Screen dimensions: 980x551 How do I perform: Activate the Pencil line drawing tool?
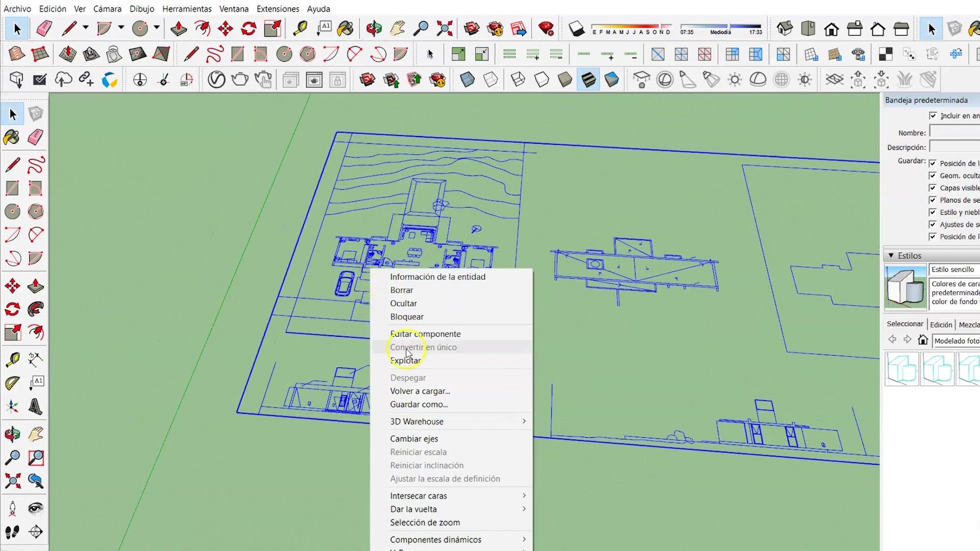[13, 165]
